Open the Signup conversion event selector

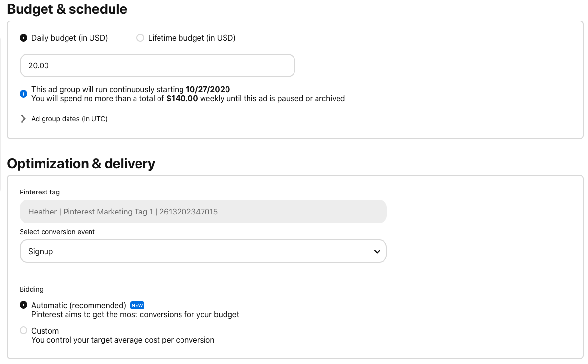[203, 251]
